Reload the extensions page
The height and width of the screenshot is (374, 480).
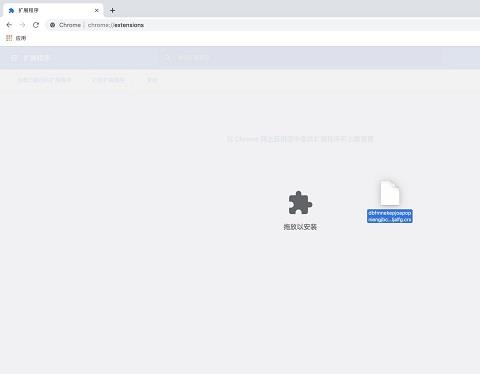[36, 25]
